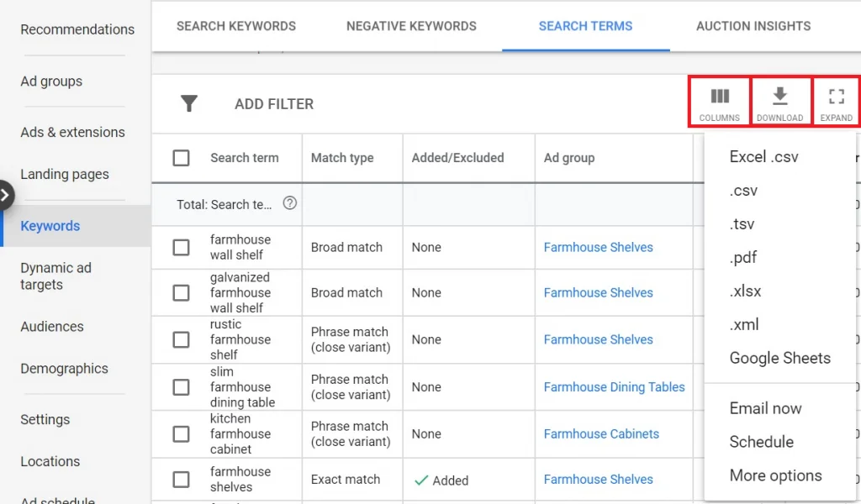861x504 pixels.
Task: Click 'slim farmhouse dining table' search term
Action: point(242,387)
